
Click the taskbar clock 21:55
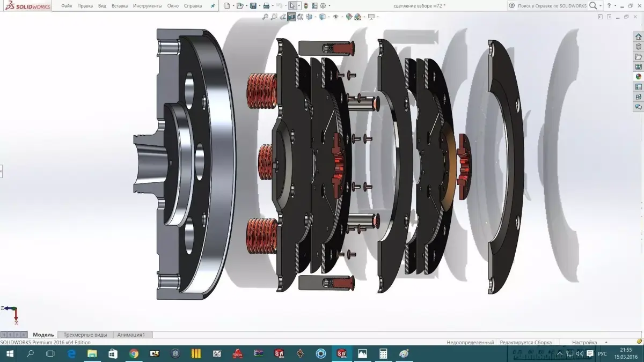(625, 350)
